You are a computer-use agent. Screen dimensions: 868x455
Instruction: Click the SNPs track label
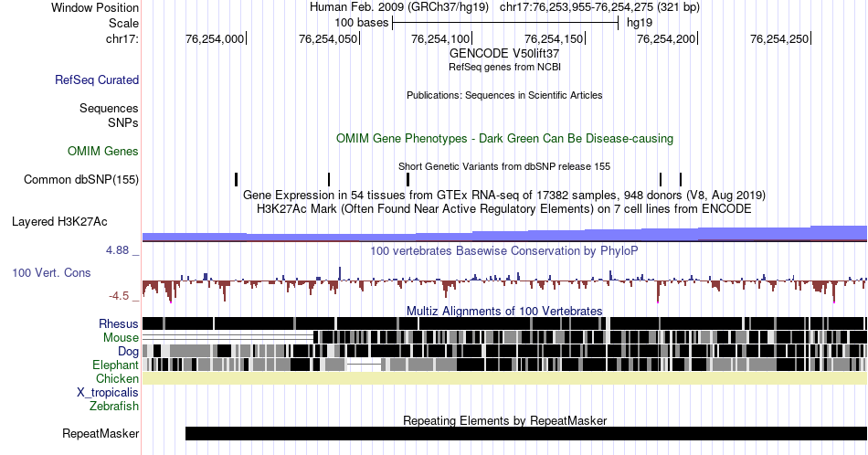[x=123, y=122]
